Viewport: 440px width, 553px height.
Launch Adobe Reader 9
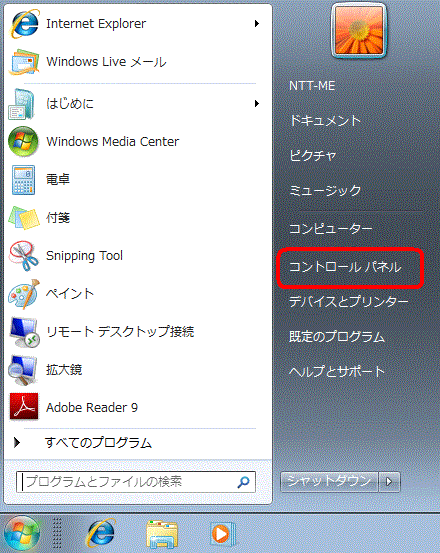pyautogui.click(x=134, y=407)
